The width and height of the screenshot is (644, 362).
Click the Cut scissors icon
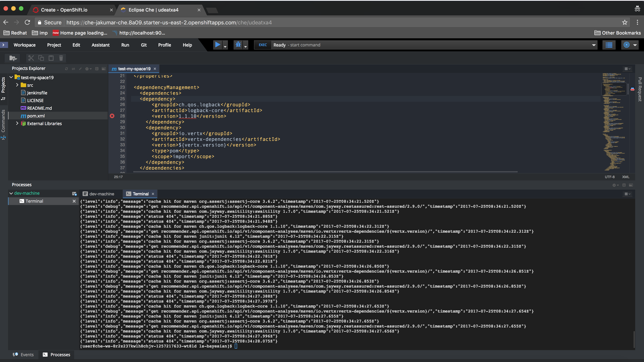(31, 58)
